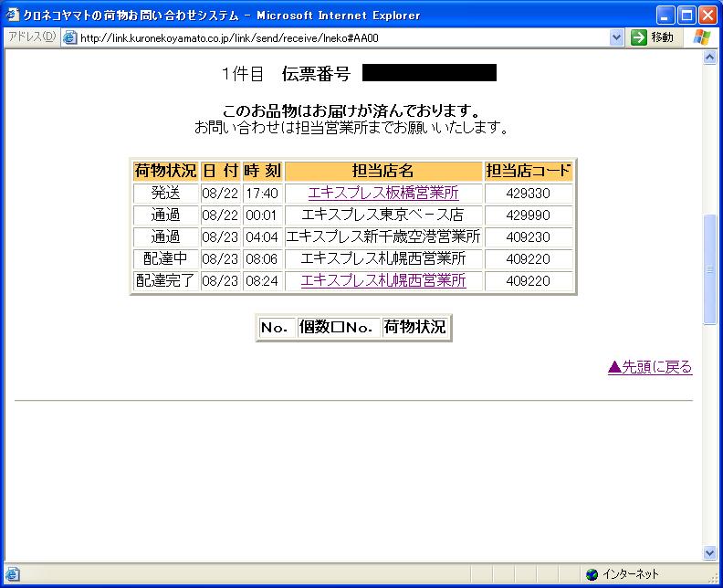Click the 配達中 status cell
Image resolution: width=723 pixels, height=588 pixels.
click(x=165, y=258)
